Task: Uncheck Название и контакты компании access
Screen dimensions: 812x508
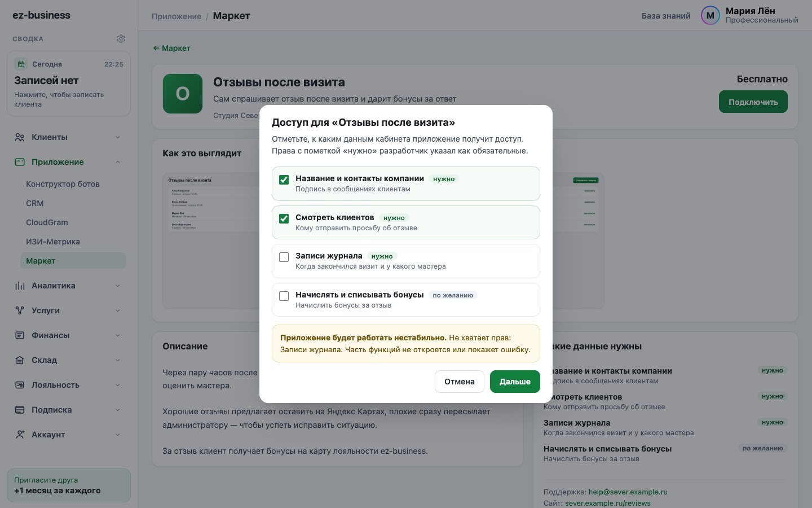Action: [x=284, y=179]
